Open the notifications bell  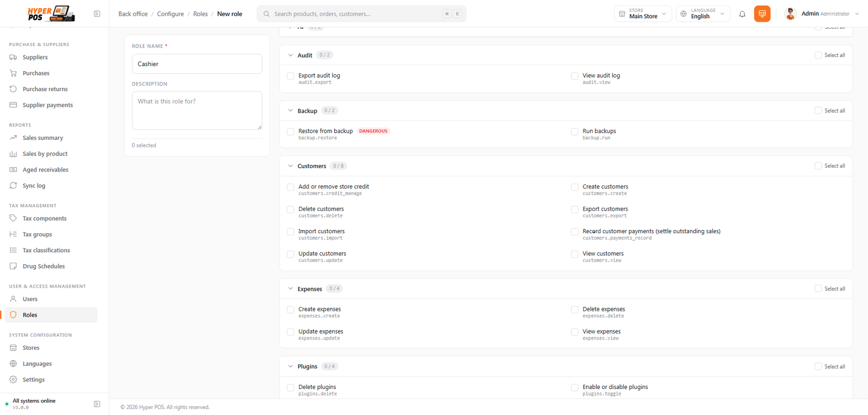(x=742, y=14)
